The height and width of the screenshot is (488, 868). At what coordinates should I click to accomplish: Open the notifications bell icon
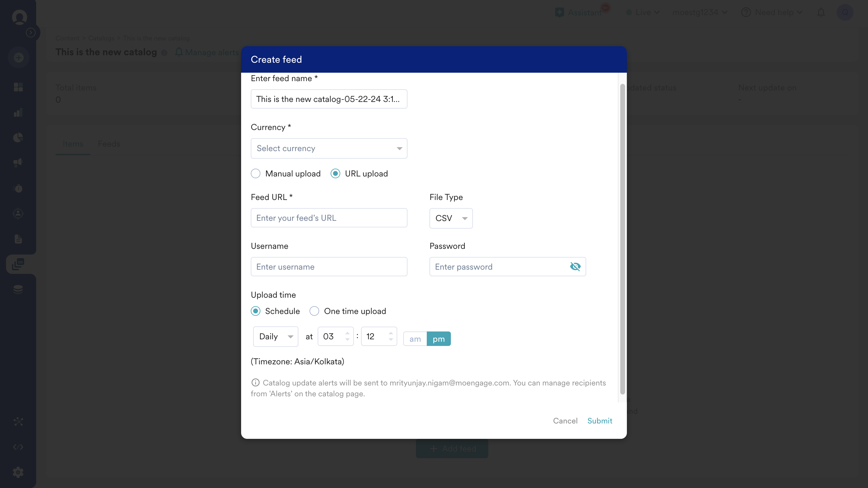tap(821, 12)
